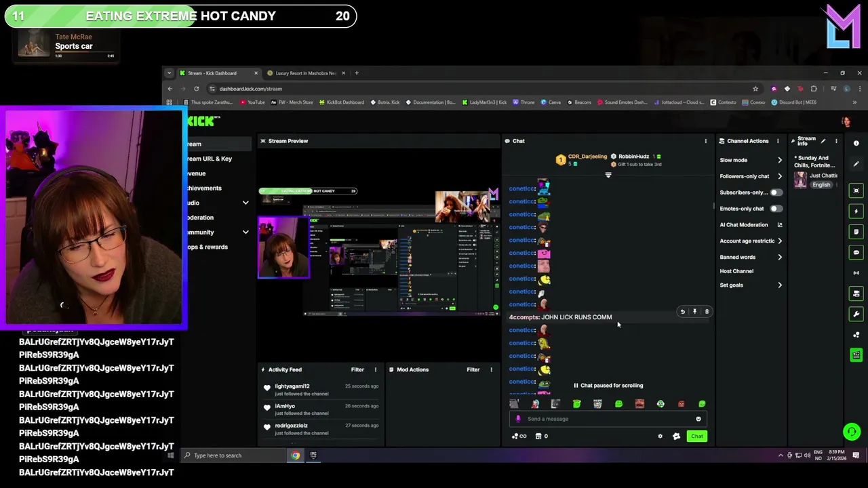The height and width of the screenshot is (488, 868).
Task: Collapse pinned gift leaderboard chevron in chat
Action: point(608,175)
